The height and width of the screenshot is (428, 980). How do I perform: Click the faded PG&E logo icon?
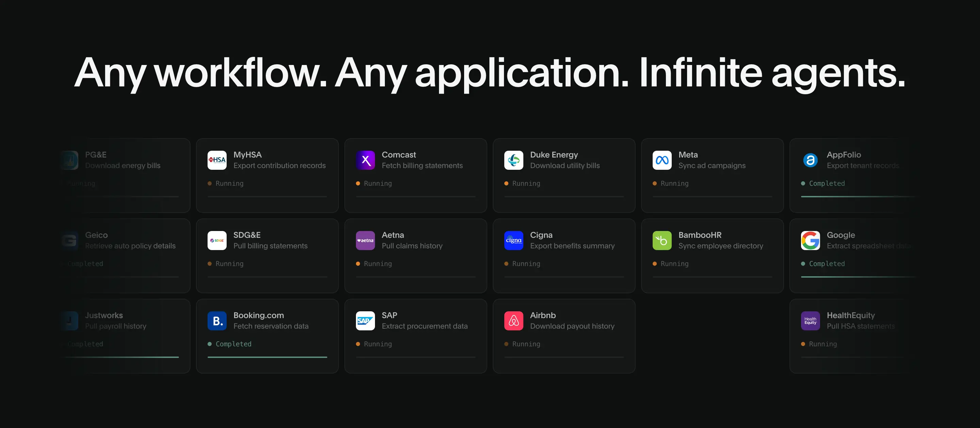pyautogui.click(x=69, y=160)
